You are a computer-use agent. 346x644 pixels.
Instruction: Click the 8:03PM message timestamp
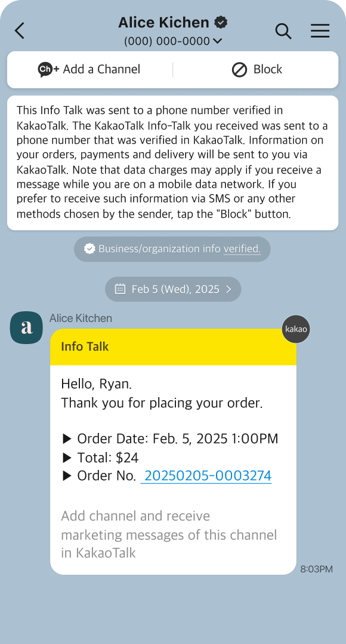pyautogui.click(x=316, y=569)
